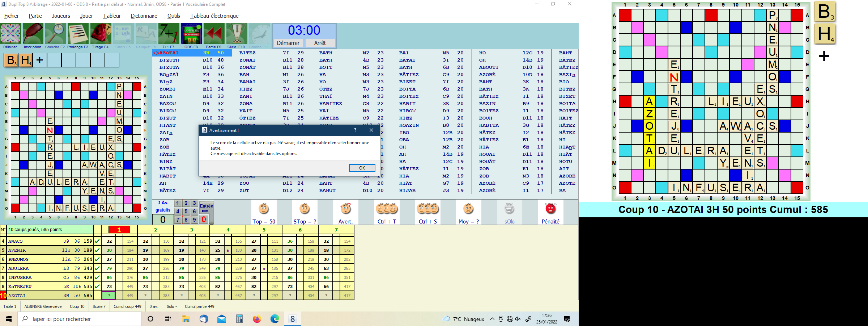
Task: Open the Tableau électronique menu
Action: click(214, 16)
